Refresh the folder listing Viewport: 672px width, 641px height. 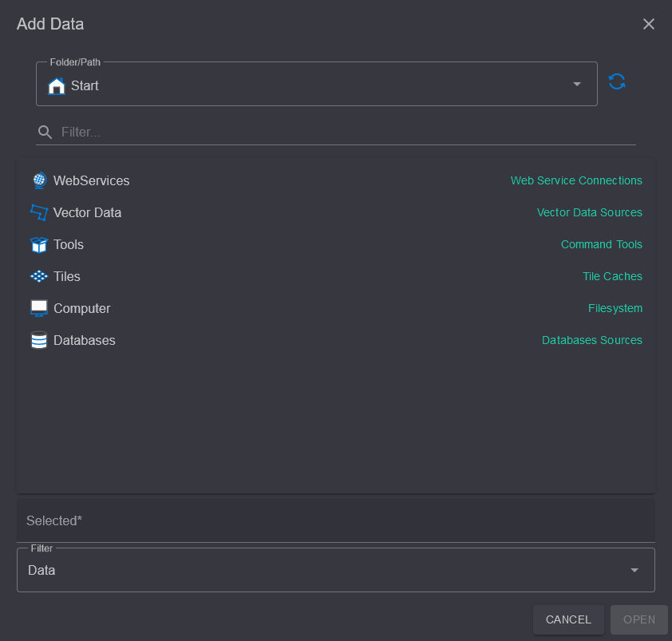(617, 81)
